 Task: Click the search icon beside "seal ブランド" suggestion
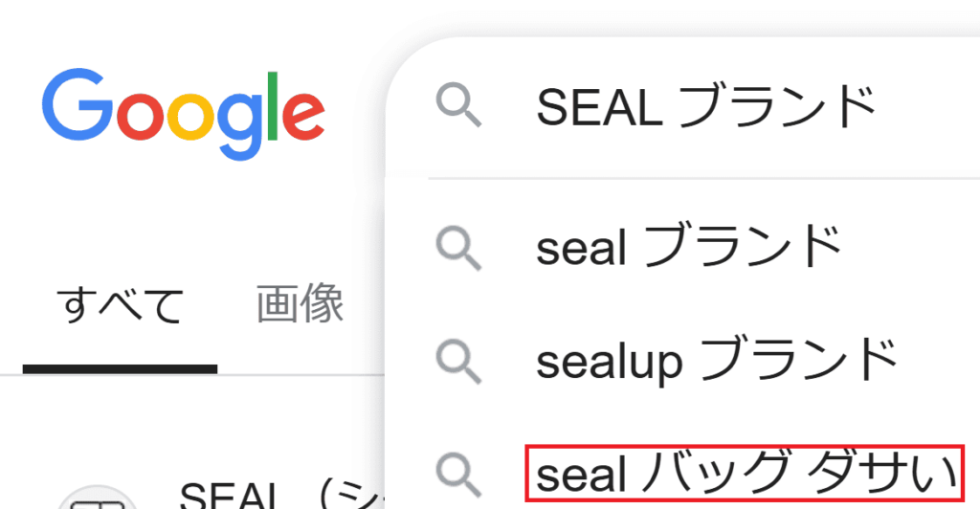(x=458, y=249)
